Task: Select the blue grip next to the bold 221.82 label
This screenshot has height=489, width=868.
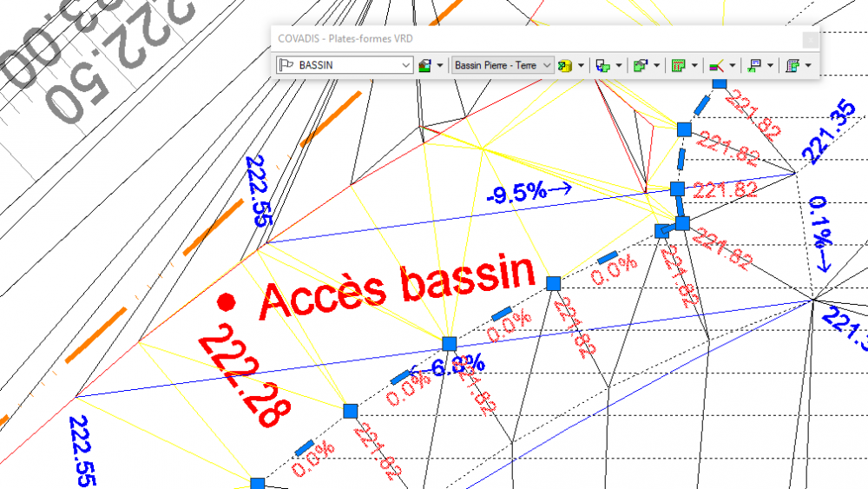Action: pos(677,188)
